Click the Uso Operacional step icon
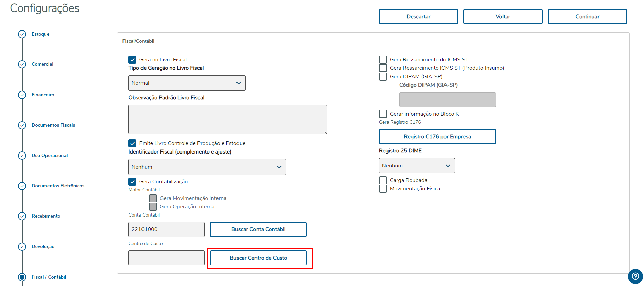The height and width of the screenshot is (286, 644). tap(22, 156)
